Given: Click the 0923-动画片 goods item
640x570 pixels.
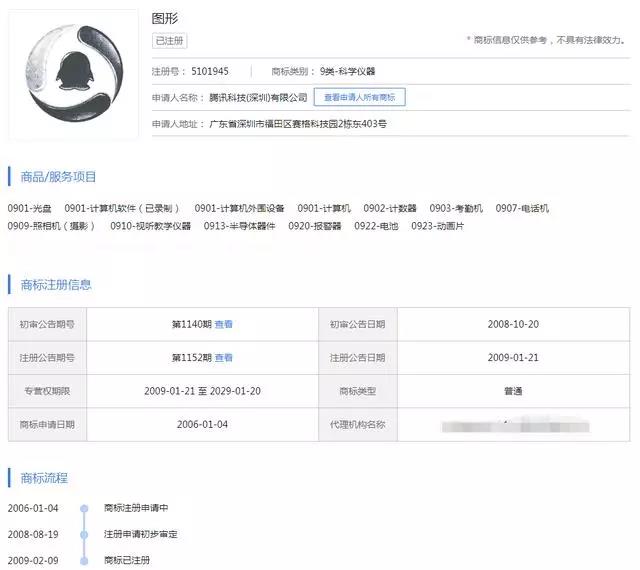Looking at the screenshot, I should (x=437, y=226).
